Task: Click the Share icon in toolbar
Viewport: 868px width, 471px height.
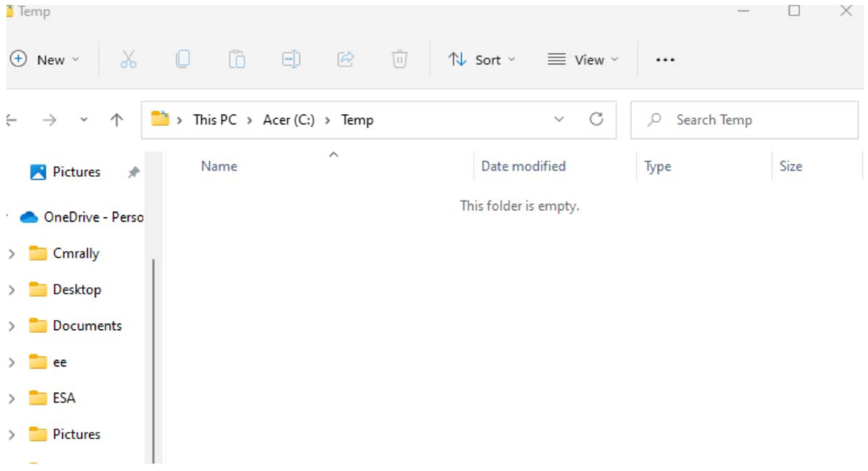Action: (345, 60)
